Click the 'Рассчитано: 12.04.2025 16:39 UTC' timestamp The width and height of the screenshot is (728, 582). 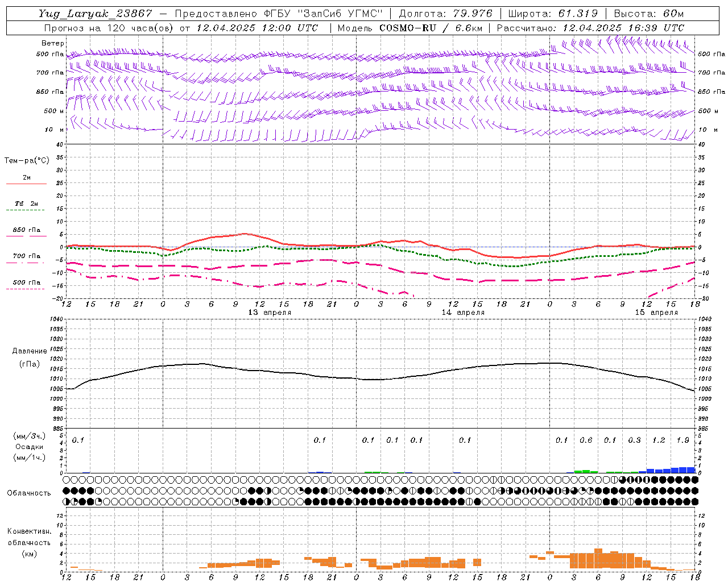590,27
